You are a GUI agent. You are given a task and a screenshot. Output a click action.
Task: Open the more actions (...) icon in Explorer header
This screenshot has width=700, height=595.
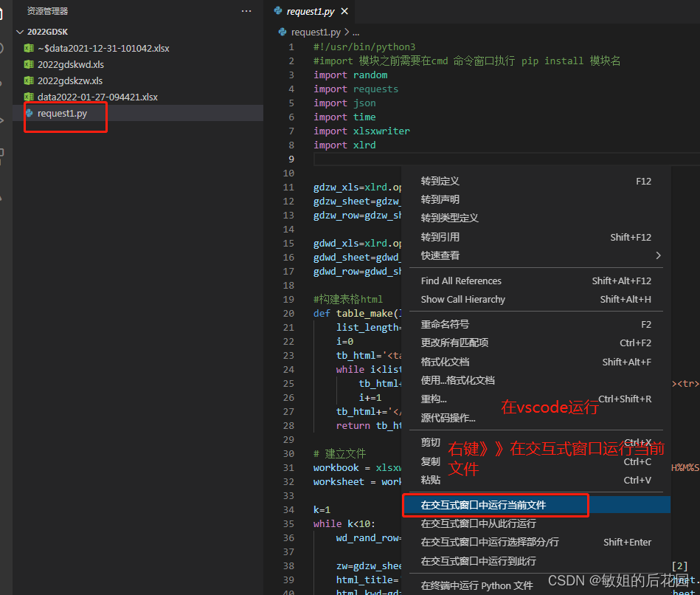point(246,10)
